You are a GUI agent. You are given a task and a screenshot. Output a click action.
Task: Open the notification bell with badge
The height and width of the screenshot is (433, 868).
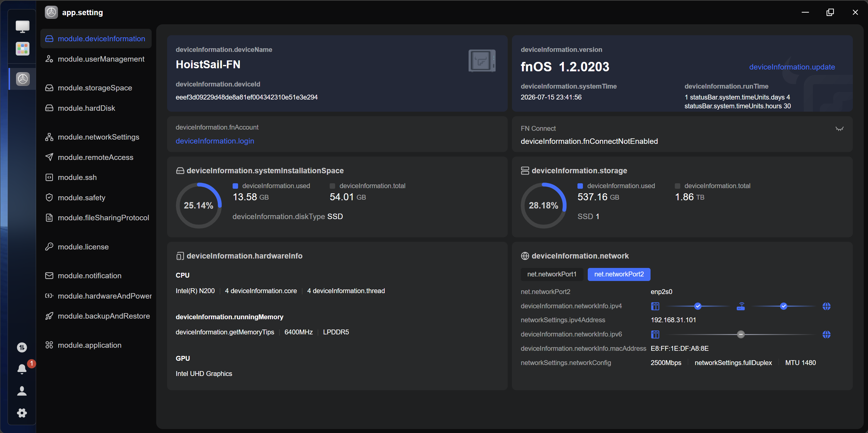coord(22,369)
